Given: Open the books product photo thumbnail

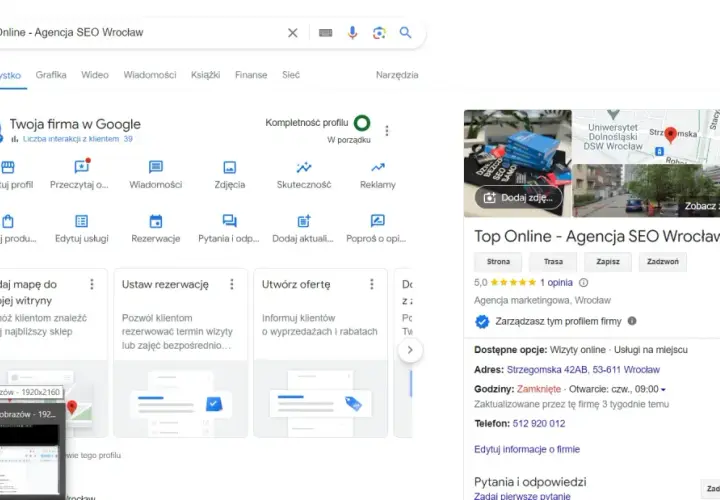Looking at the screenshot, I should [x=518, y=163].
